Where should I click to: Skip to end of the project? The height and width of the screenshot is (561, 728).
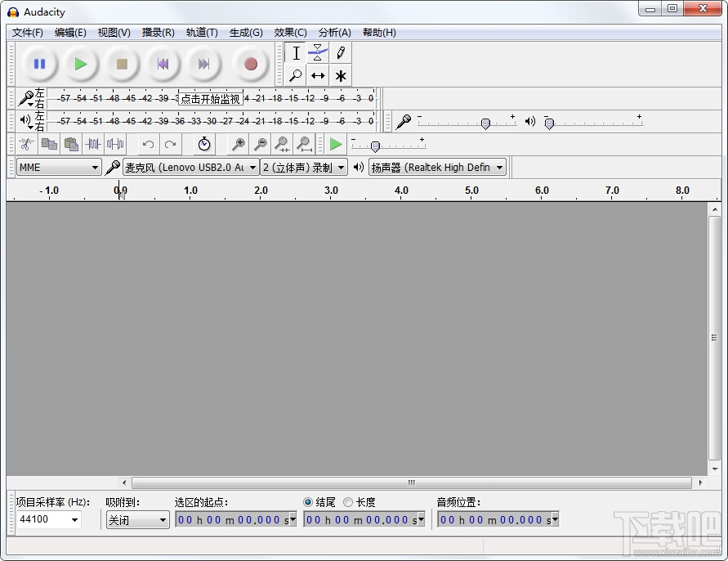[203, 64]
